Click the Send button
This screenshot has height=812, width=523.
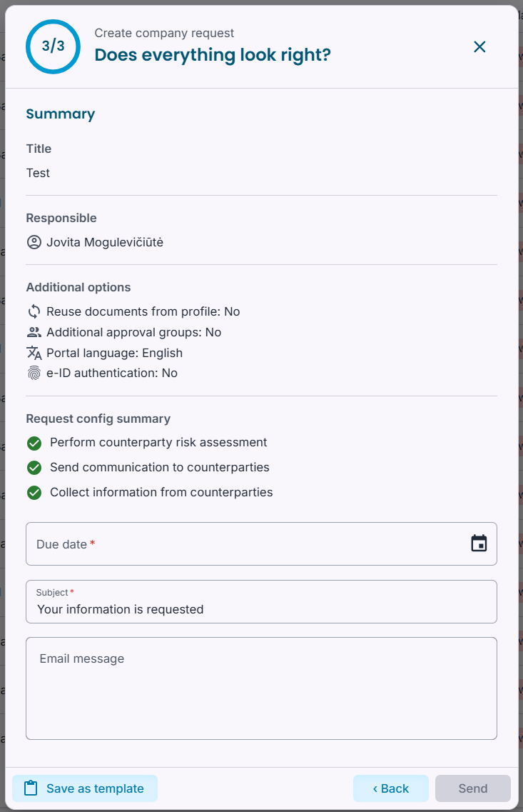pyautogui.click(x=473, y=788)
